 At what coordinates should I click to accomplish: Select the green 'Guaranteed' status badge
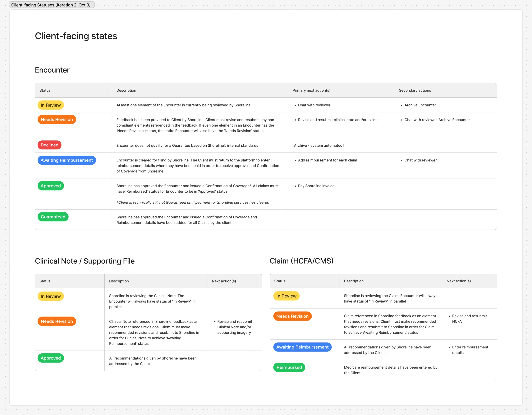pos(53,217)
